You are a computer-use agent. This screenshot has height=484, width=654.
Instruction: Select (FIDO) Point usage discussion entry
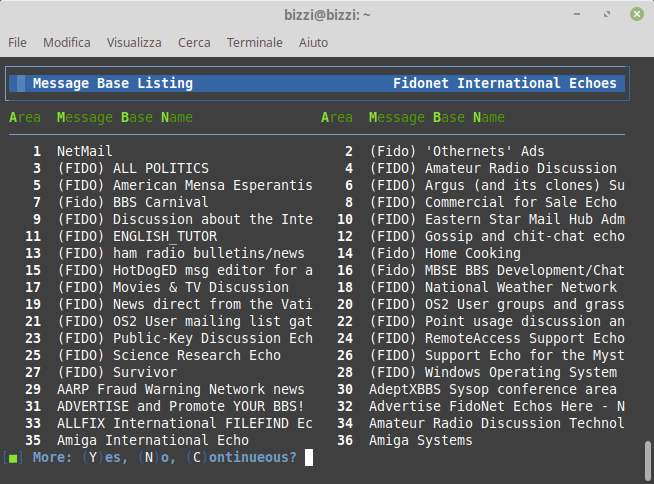tap(497, 322)
